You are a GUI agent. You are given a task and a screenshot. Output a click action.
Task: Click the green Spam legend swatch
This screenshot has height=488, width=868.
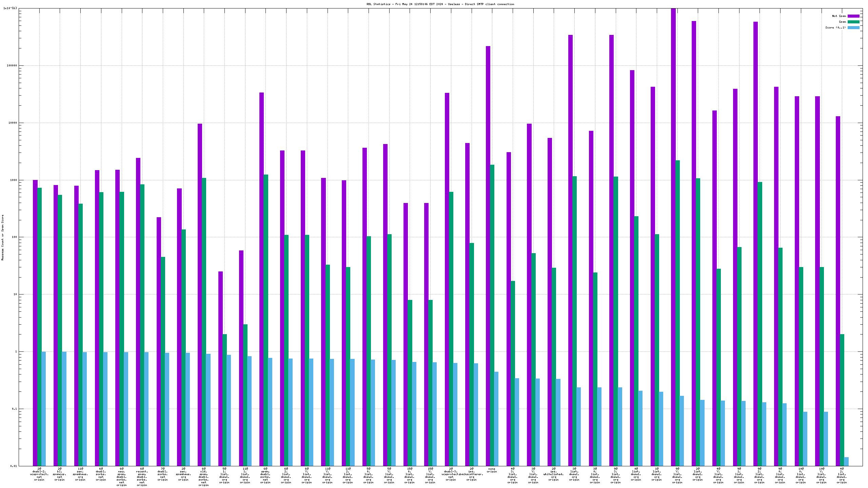pos(853,22)
